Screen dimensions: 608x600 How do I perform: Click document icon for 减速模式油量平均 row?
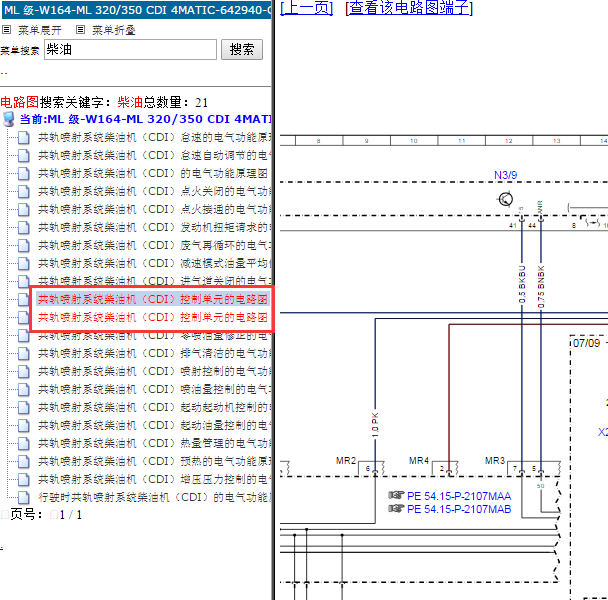(24, 263)
